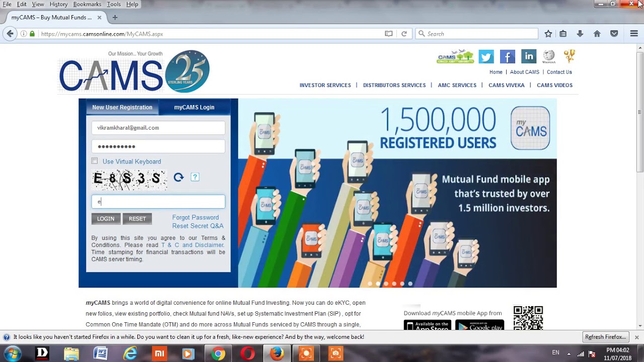Viewport: 644px width, 362px height.
Task: Show bookmarks list toolbar icon
Action: [x=563, y=34]
